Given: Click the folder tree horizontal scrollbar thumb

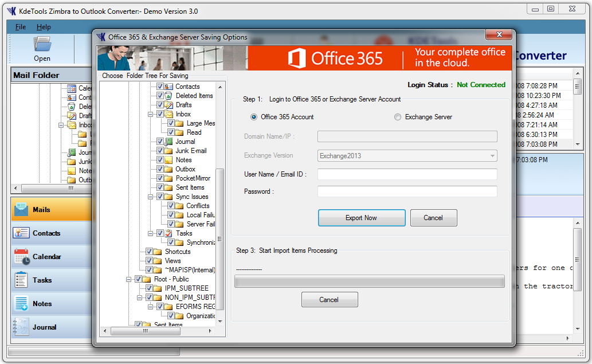Looking at the screenshot, I should (146, 331).
